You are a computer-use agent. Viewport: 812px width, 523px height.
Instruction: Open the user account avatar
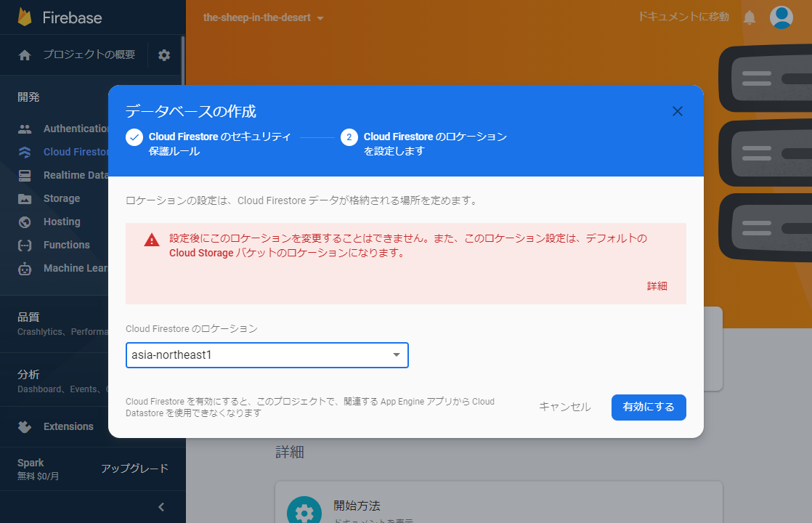(781, 17)
